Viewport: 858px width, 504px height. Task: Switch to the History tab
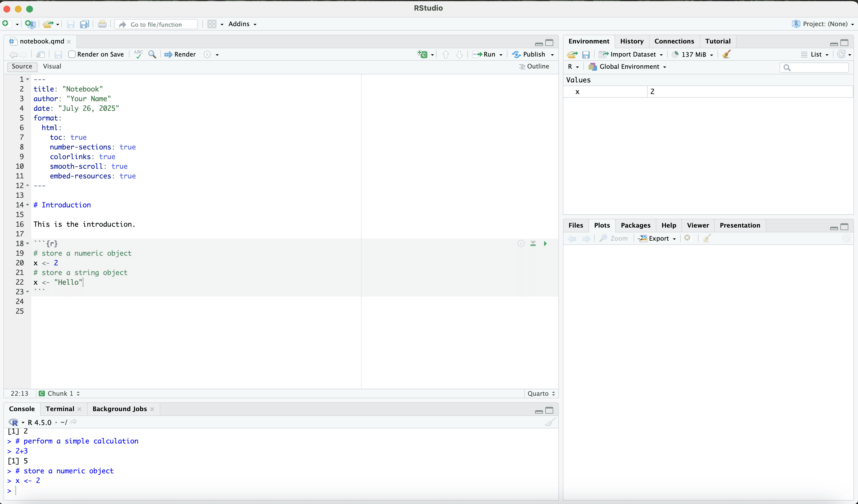tap(632, 41)
